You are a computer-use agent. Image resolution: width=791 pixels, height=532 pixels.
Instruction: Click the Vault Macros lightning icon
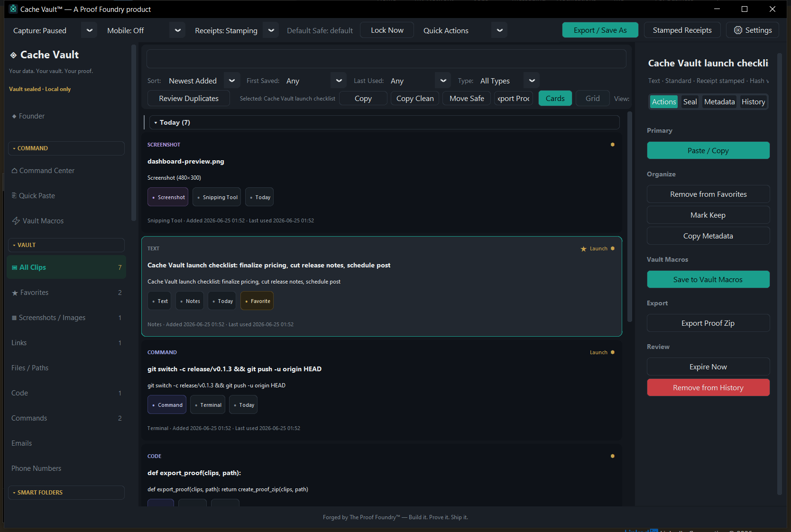(16, 221)
